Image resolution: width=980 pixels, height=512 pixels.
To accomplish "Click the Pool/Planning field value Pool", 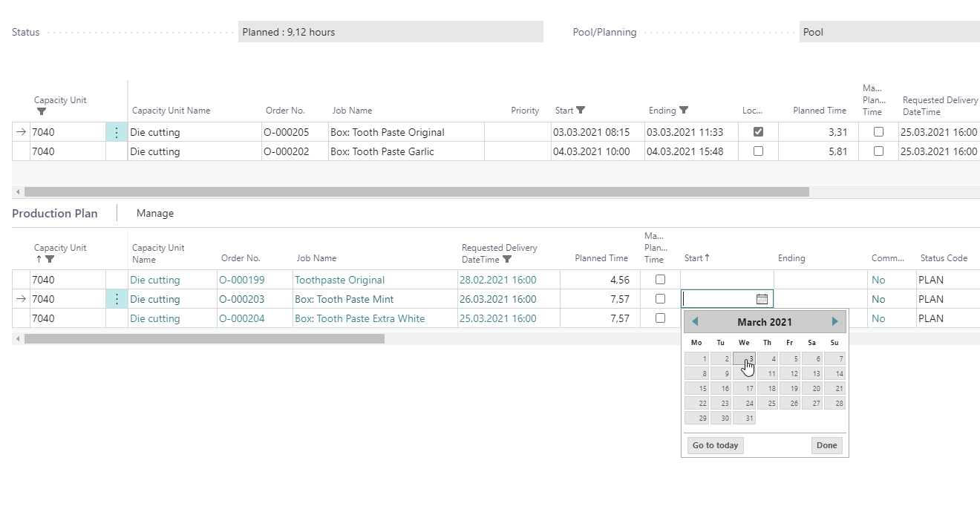I will 889,32.
